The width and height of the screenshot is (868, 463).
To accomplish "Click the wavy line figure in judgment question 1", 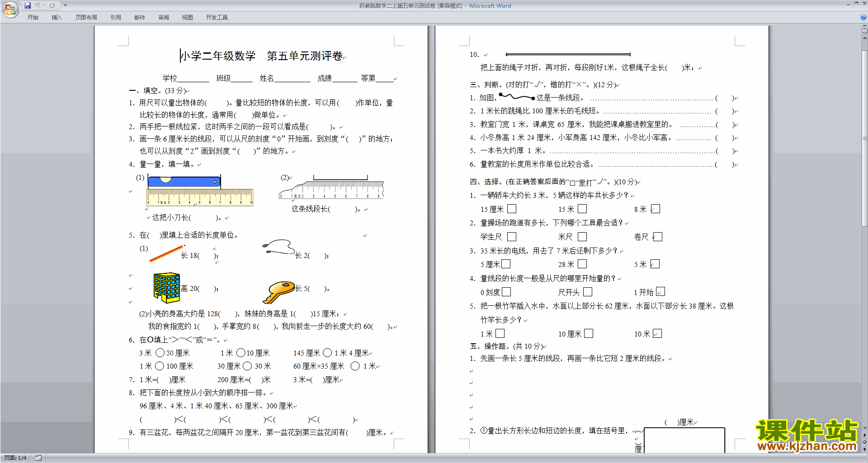I will pyautogui.click(x=517, y=97).
